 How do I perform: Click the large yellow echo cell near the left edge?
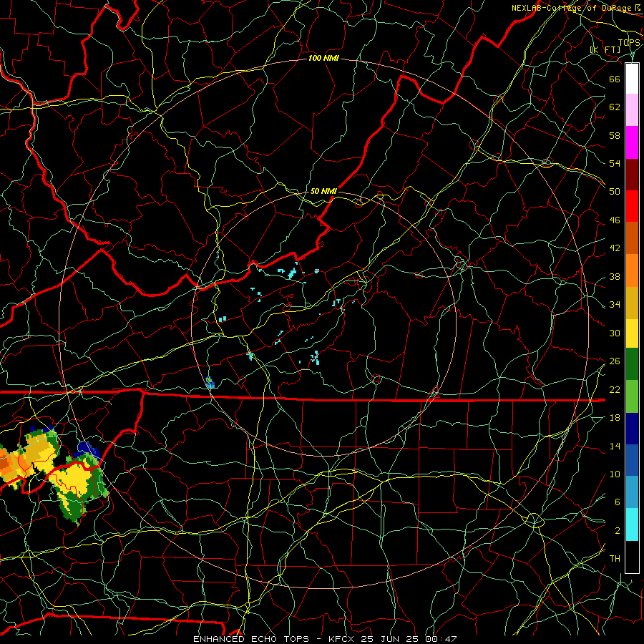(76, 481)
